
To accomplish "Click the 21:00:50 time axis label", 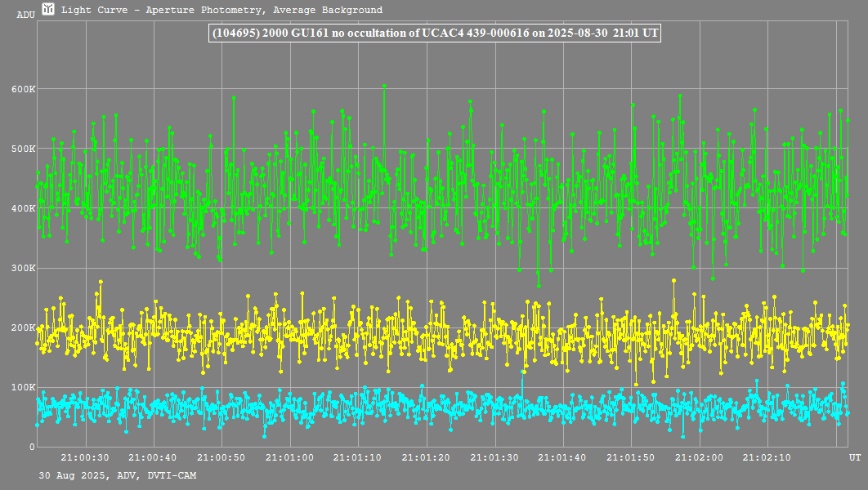I will coord(222,457).
